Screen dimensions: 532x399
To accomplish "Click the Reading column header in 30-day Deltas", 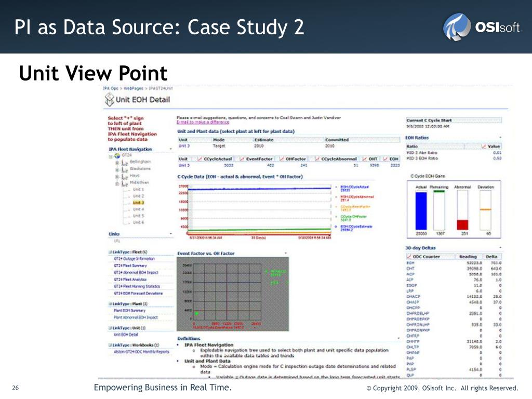I will click(x=468, y=257).
